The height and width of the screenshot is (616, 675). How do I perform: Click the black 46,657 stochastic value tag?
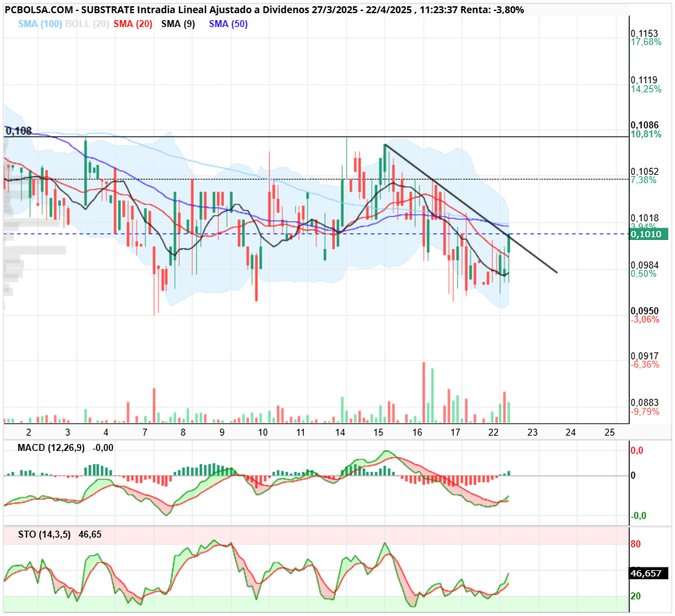[x=649, y=574]
